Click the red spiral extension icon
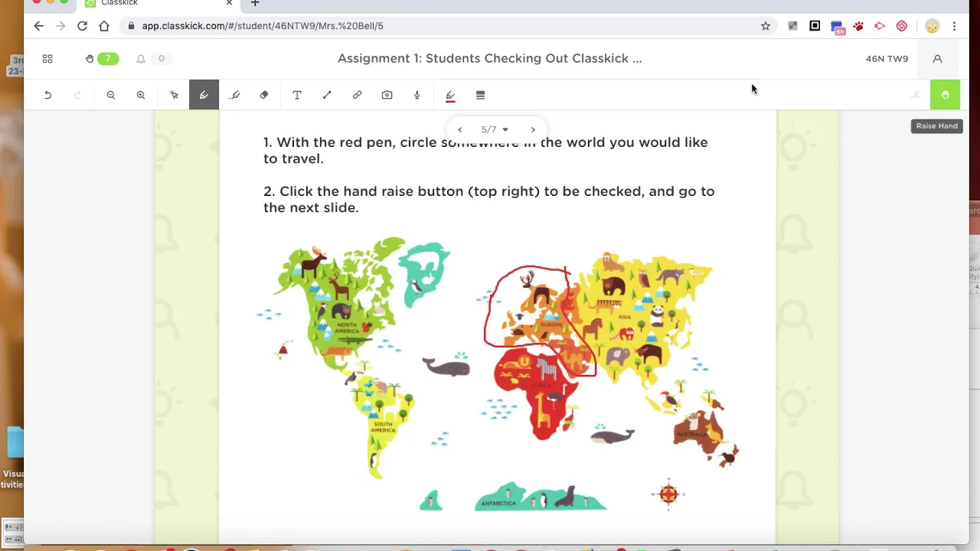Image resolution: width=980 pixels, height=551 pixels. 902,26
